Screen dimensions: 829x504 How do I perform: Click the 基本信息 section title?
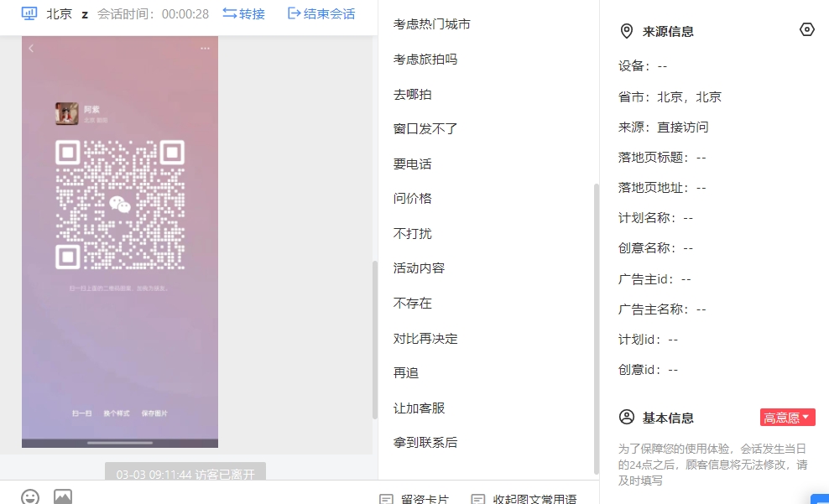pos(668,418)
